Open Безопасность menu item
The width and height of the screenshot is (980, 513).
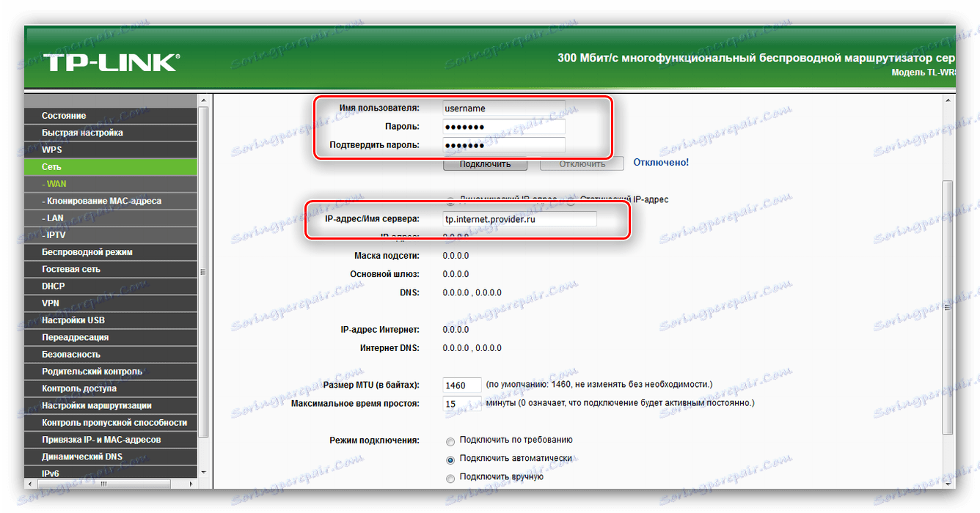pyautogui.click(x=111, y=354)
